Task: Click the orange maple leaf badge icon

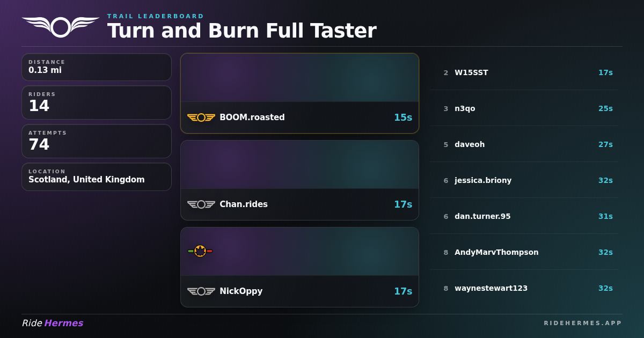Action: tap(200, 251)
